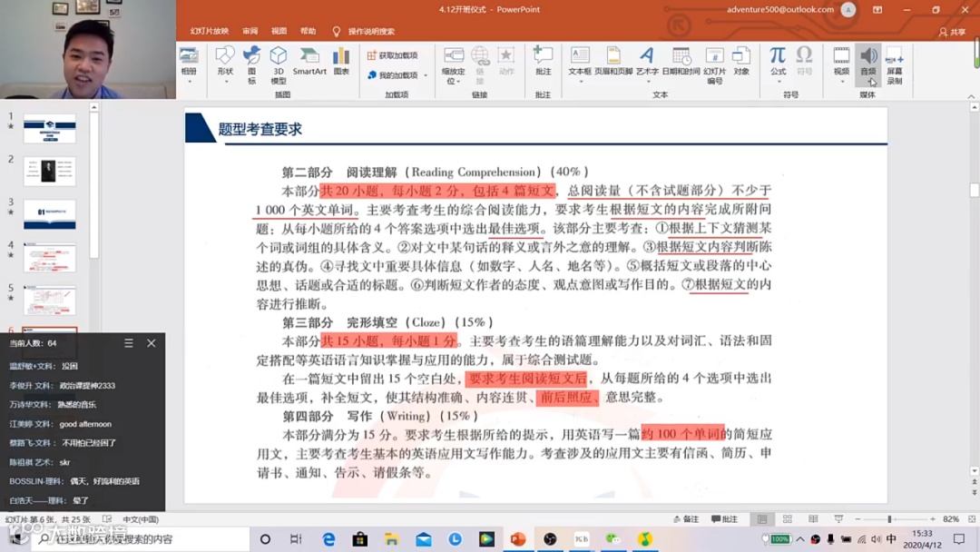The height and width of the screenshot is (552, 980).
Task: Switch to the 审阅 ribbon tab
Action: tap(249, 30)
